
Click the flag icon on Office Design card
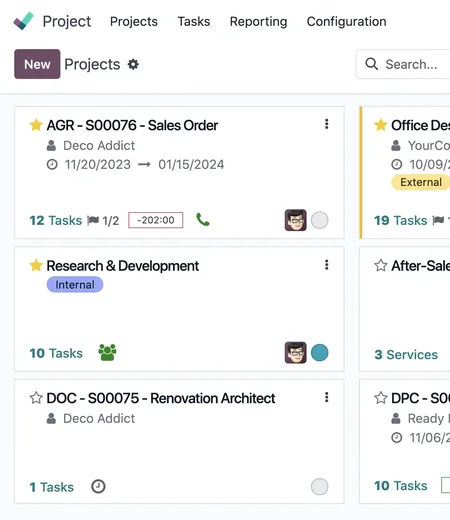click(438, 220)
